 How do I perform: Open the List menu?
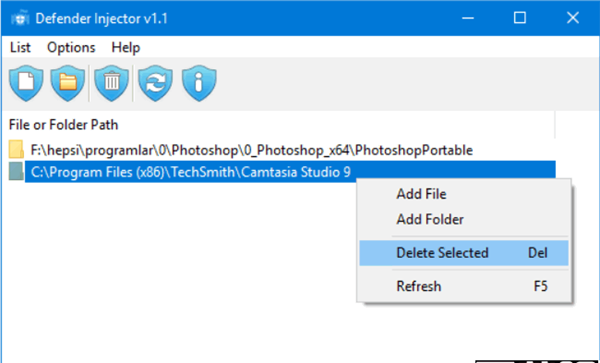tap(20, 47)
